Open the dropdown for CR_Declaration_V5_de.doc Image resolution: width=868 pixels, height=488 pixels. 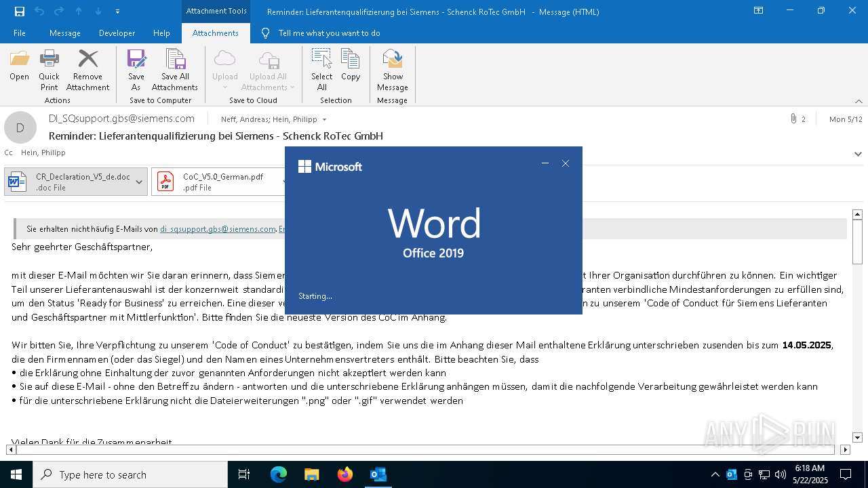[x=139, y=182]
